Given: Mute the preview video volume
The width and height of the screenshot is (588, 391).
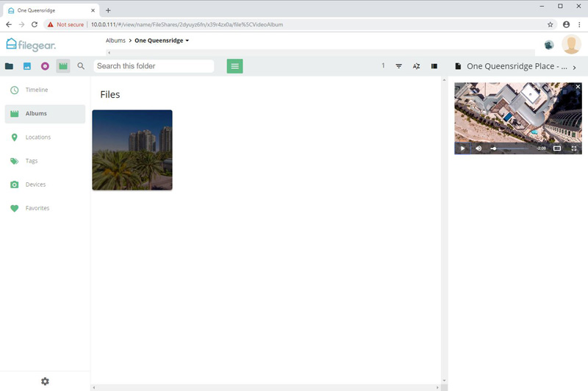Looking at the screenshot, I should click(x=478, y=148).
